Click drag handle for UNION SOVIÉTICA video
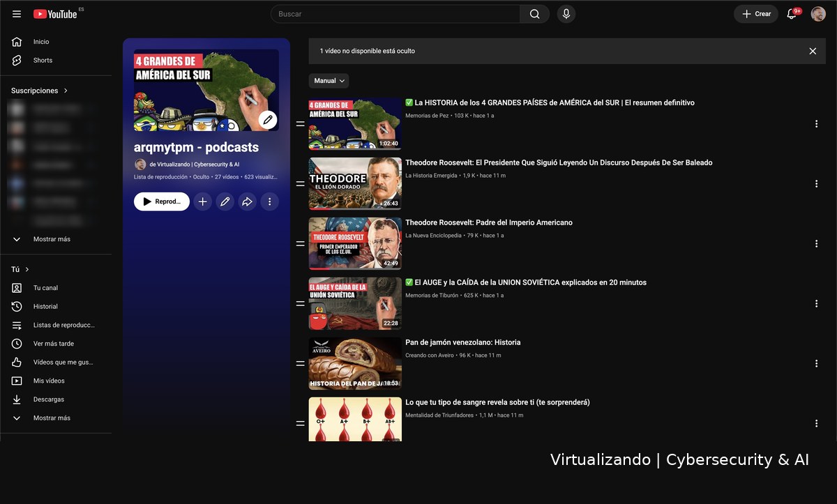 [300, 304]
